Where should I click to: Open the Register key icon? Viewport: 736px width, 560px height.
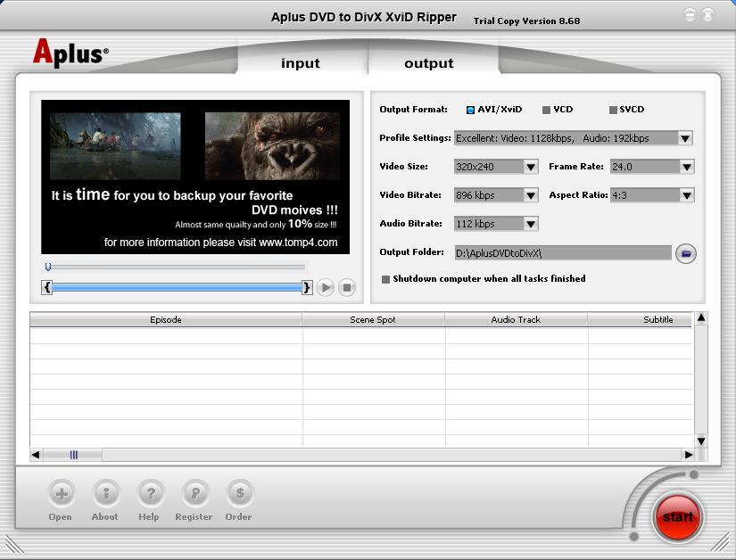195,493
